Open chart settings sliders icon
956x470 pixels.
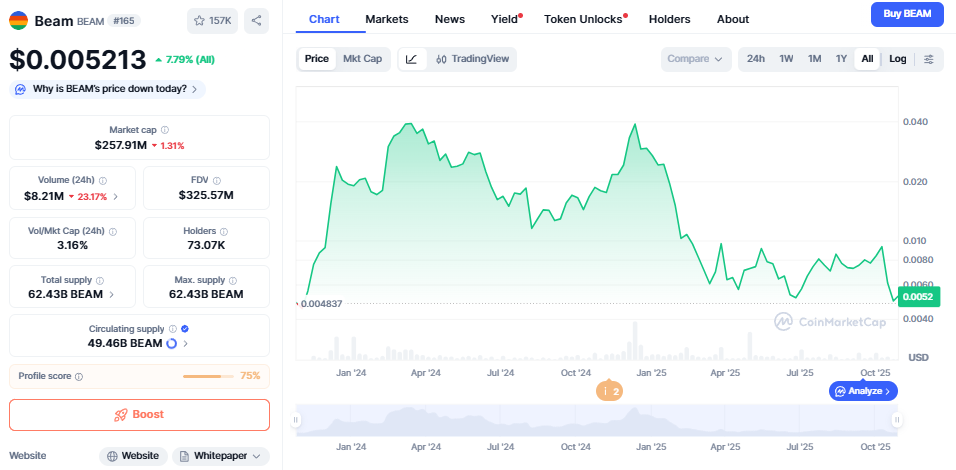click(x=929, y=59)
